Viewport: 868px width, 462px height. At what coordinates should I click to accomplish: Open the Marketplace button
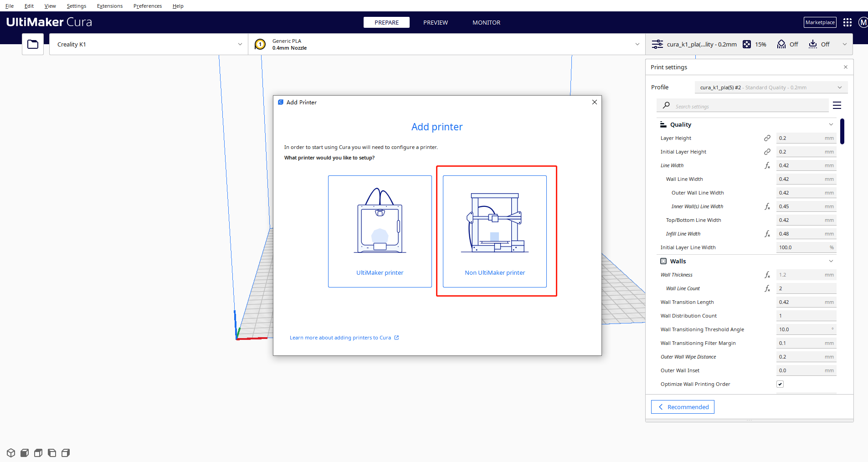820,22
